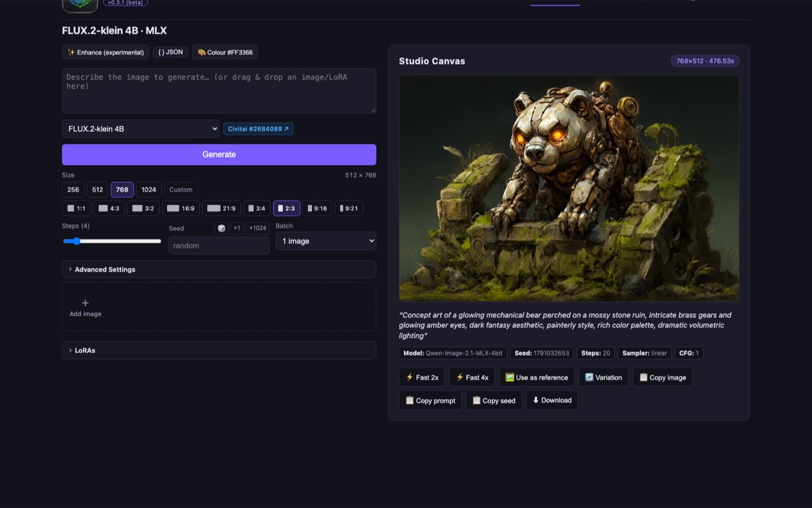Open the Batch 1 image dropdown
This screenshot has width=812, height=508.
click(325, 241)
